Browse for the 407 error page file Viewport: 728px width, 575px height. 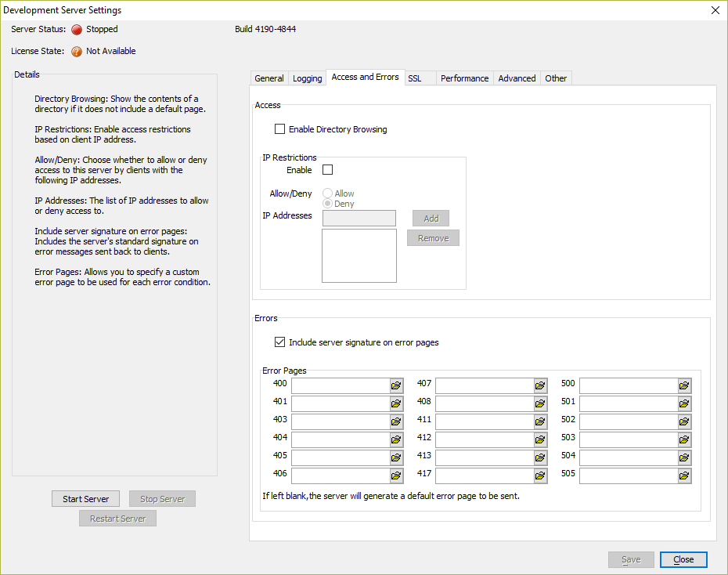[540, 385]
